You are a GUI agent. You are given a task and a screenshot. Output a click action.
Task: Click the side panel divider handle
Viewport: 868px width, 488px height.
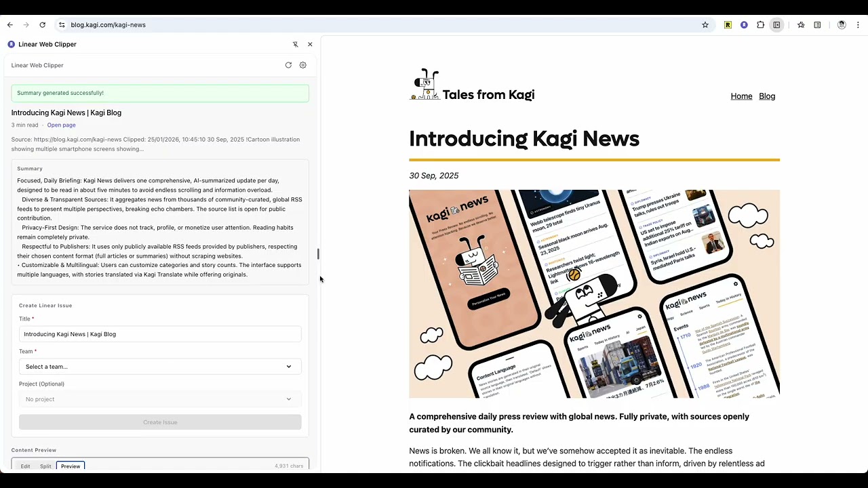318,254
